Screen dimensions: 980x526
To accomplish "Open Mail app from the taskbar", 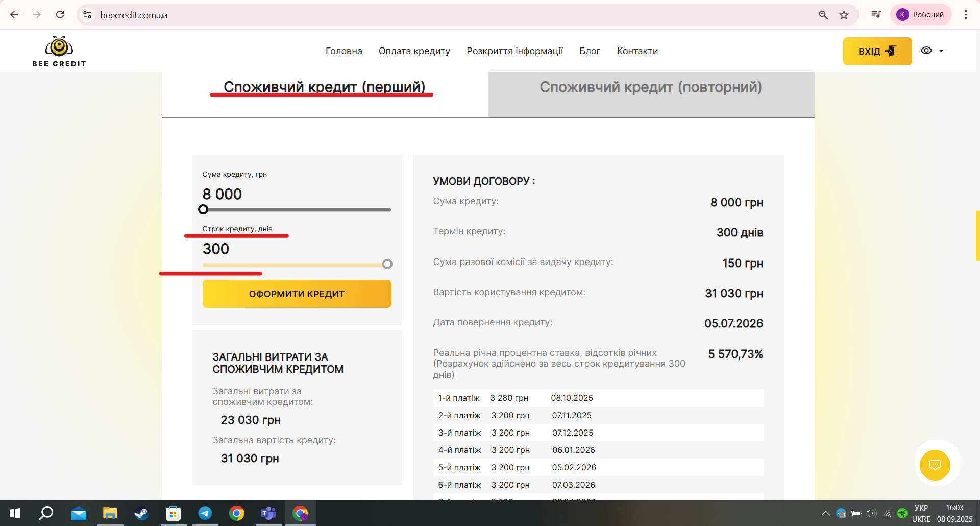I will [x=79, y=513].
